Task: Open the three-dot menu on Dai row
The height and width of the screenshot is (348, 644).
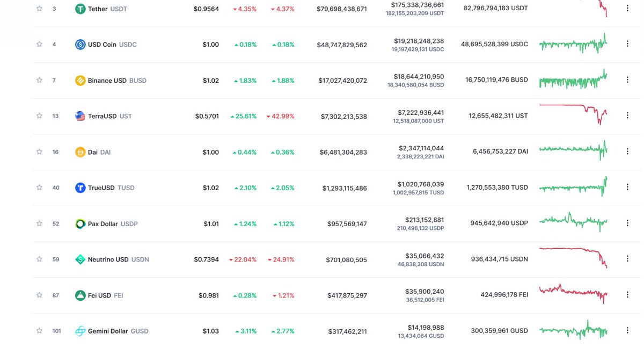Action: [x=627, y=151]
